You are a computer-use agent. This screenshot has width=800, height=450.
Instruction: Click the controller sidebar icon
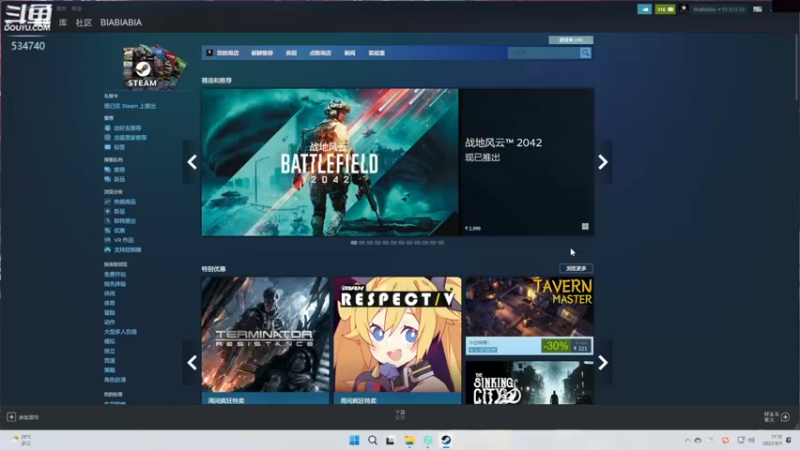[108, 249]
